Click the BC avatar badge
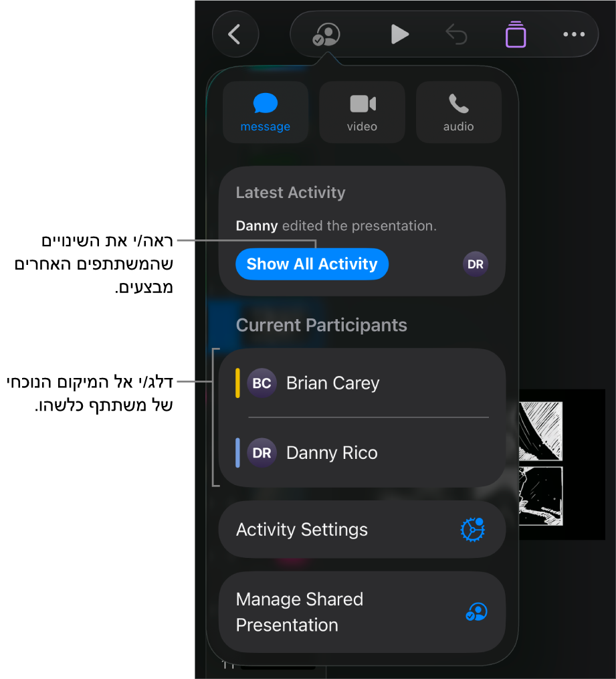The image size is (616, 679). (x=262, y=383)
